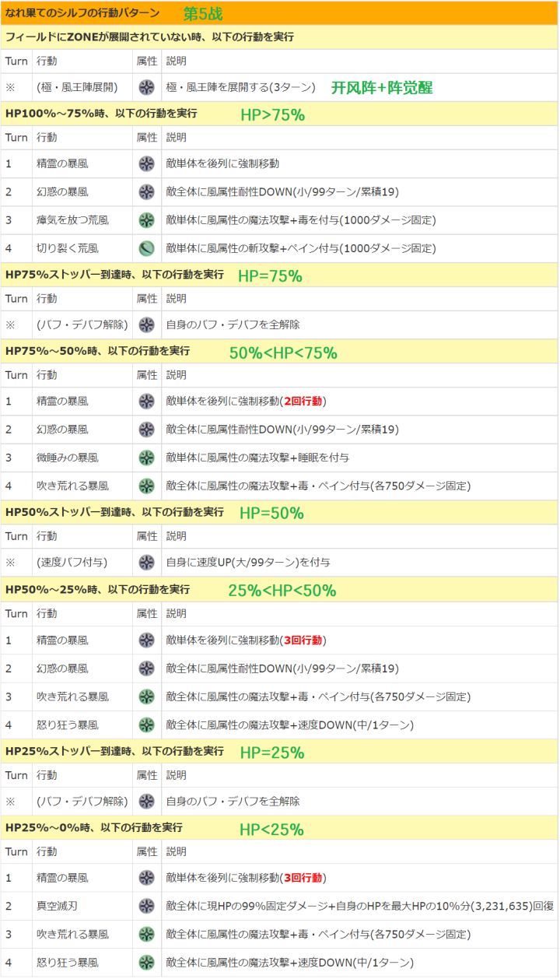Click the green 开风阵+阵觉醒 annotation
The height and width of the screenshot is (979, 560).
pos(381,88)
